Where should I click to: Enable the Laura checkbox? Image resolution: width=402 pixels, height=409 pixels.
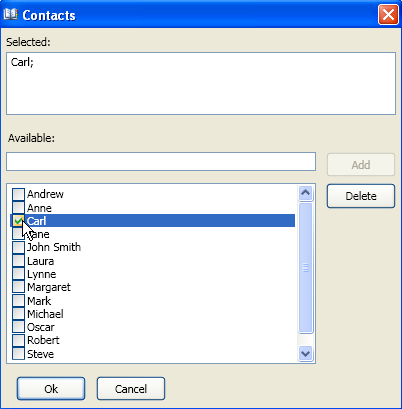pos(18,261)
